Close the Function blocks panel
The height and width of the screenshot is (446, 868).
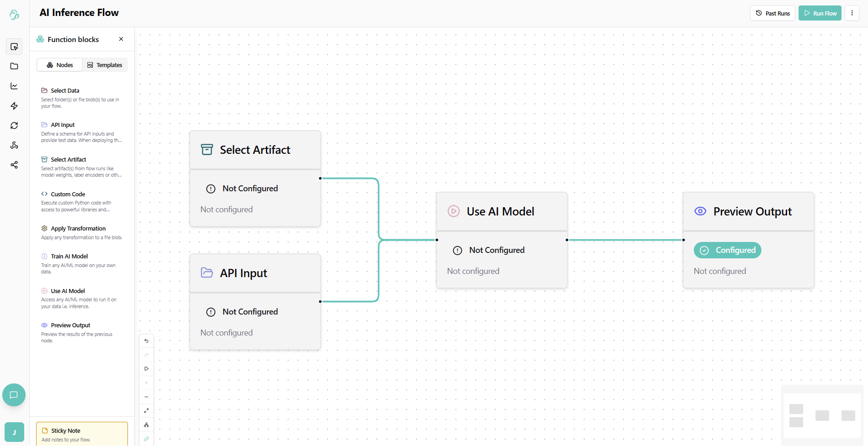[x=121, y=39]
